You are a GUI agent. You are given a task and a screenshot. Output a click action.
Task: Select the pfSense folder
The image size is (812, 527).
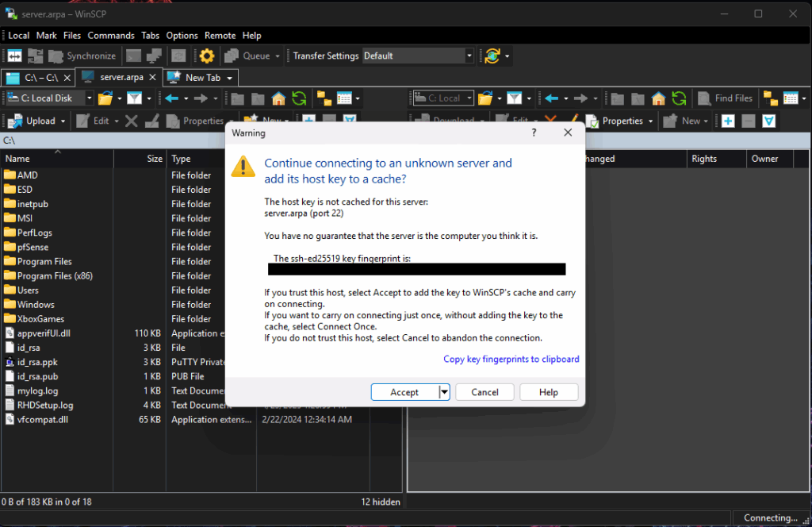coord(33,247)
